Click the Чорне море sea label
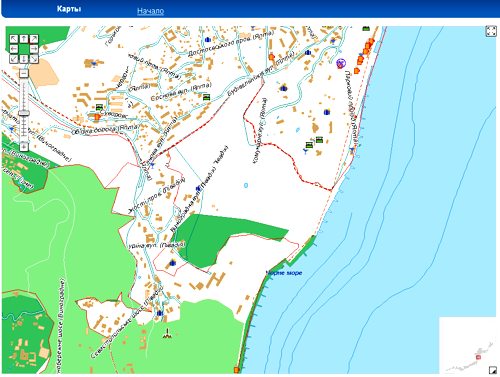 pos(284,273)
